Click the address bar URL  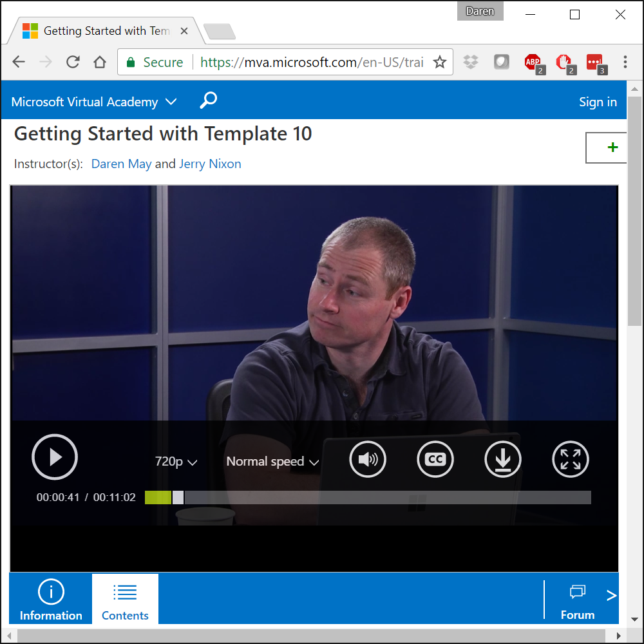[x=312, y=62]
